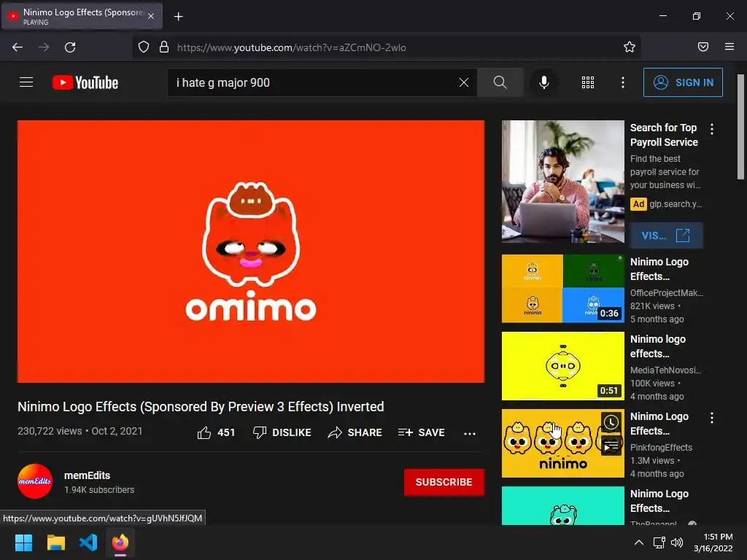The height and width of the screenshot is (560, 747).
Task: Click Firefox taskbar icon
Action: (120, 542)
